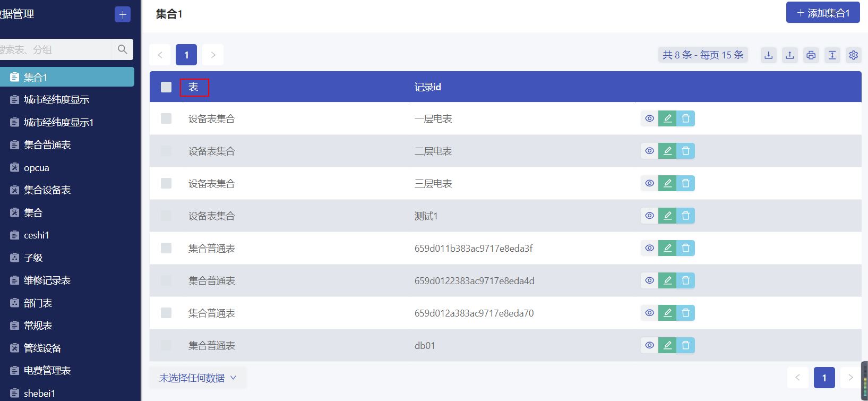Delete the 三层电表 record
Image resolution: width=868 pixels, height=401 pixels.
tap(685, 183)
